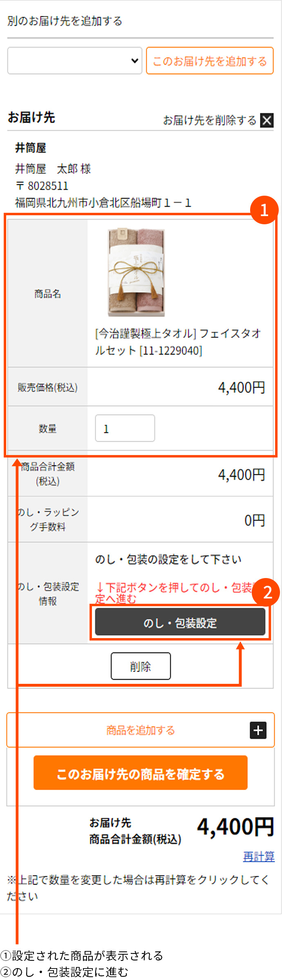Click the のし・包装設定 button
282x980 pixels.
click(180, 622)
